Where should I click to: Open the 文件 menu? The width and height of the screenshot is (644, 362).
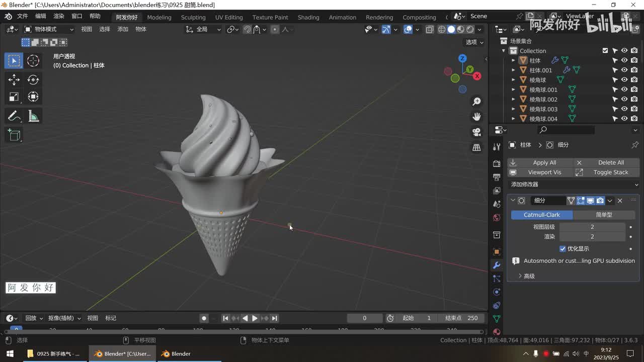coord(23,16)
